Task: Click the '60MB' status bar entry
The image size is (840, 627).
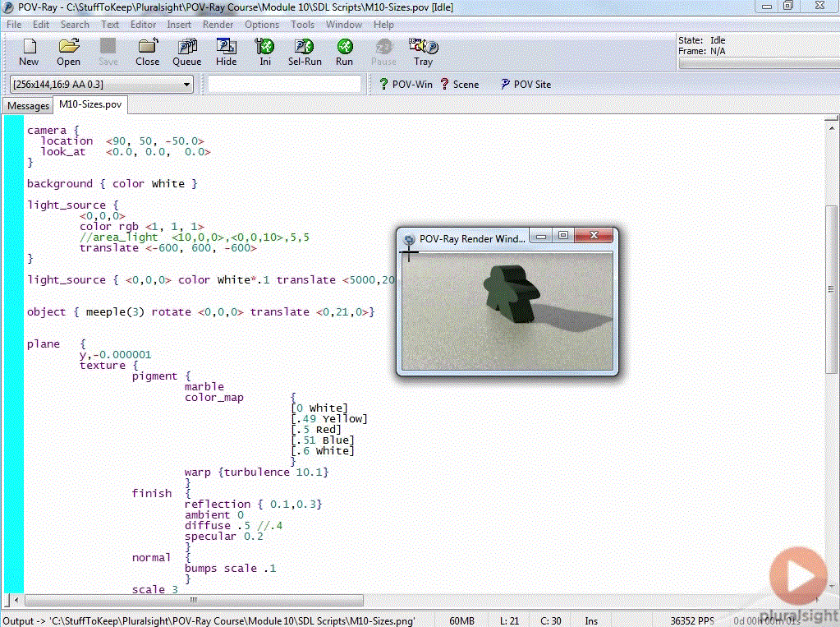Action: (461, 620)
